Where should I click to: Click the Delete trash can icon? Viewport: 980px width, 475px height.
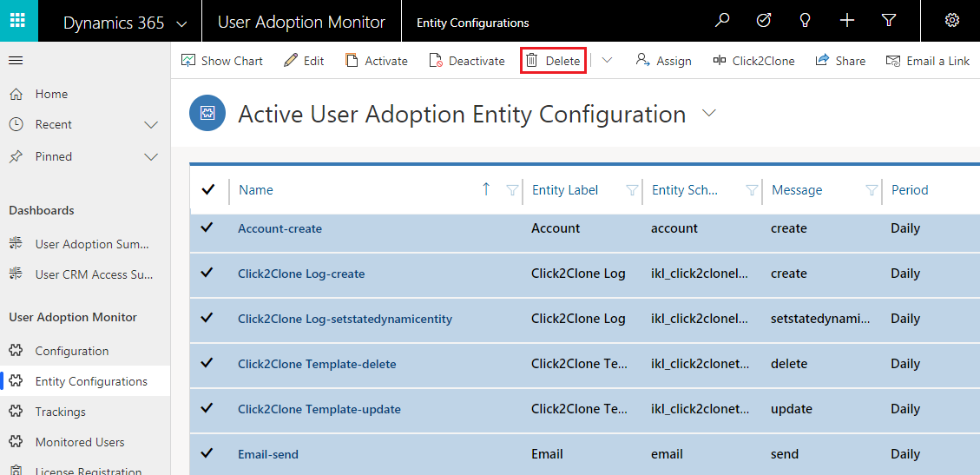coord(532,61)
